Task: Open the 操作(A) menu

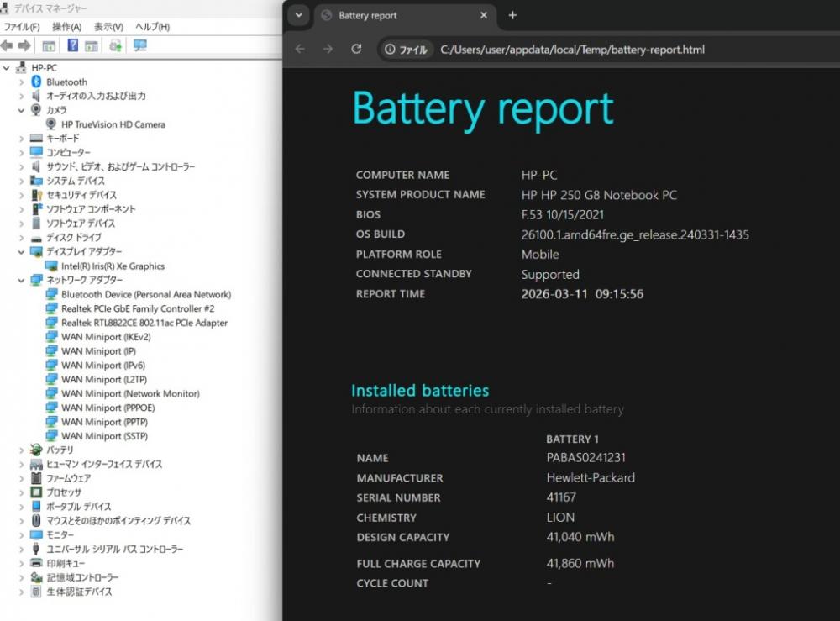Action: point(67,27)
